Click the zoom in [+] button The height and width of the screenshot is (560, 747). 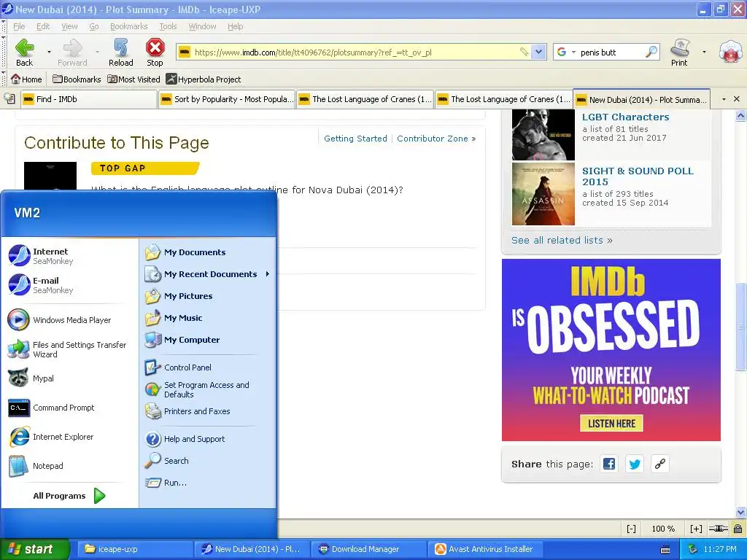[695, 529]
